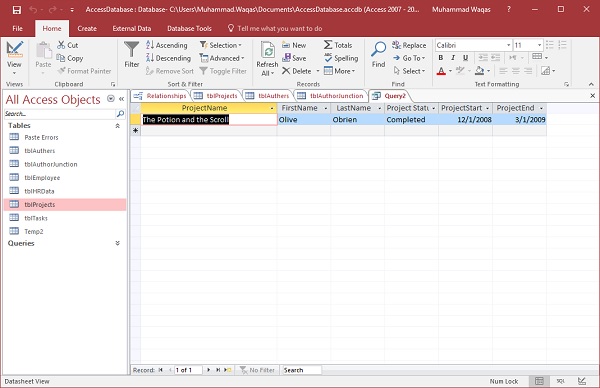This screenshot has height=388, width=600.
Task: Click the Replace button
Action: click(x=409, y=45)
